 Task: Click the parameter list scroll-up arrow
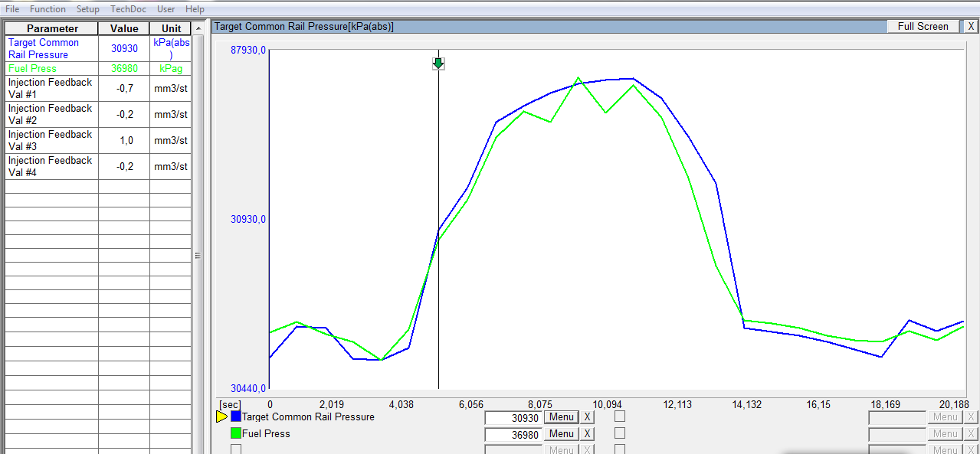tap(198, 28)
